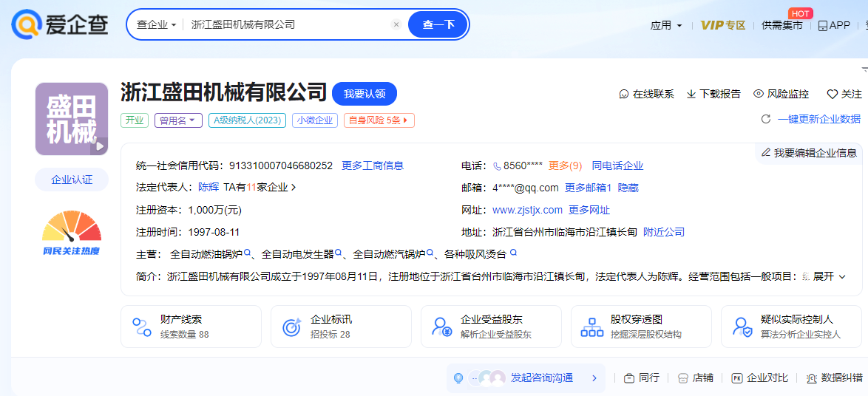This screenshot has width=868, height=396.
Task: Open legal representative 陈辉 link
Action: pyautogui.click(x=208, y=188)
